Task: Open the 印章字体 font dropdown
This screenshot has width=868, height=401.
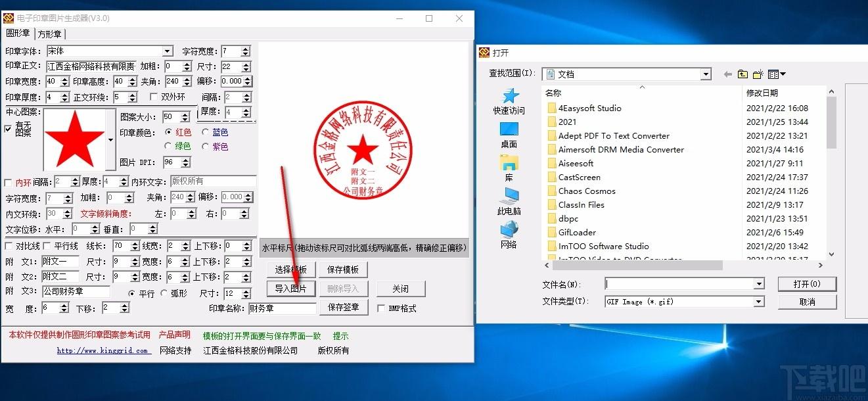Action: click(168, 51)
